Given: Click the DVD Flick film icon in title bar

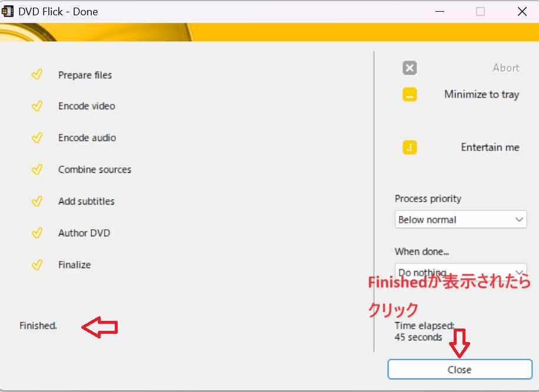Looking at the screenshot, I should pyautogui.click(x=8, y=11).
